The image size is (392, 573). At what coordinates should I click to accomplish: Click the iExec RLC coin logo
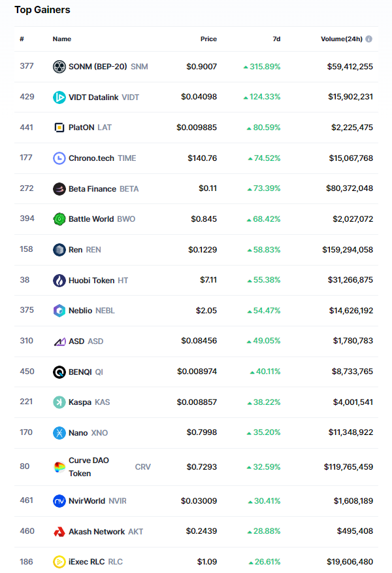tap(59, 562)
